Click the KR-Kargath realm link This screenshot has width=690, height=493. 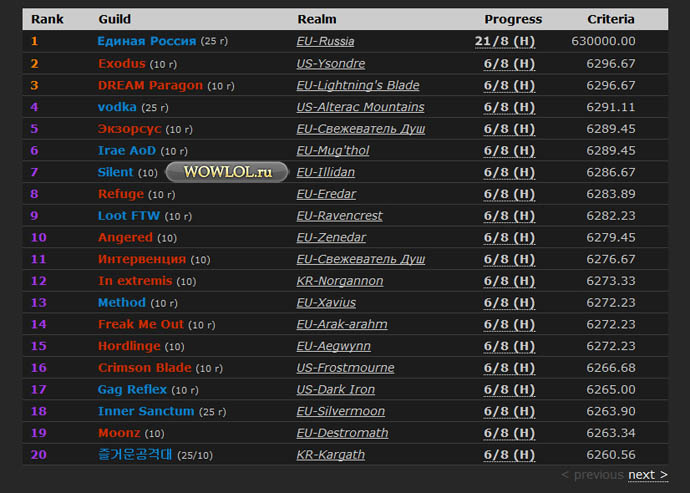[x=330, y=455]
